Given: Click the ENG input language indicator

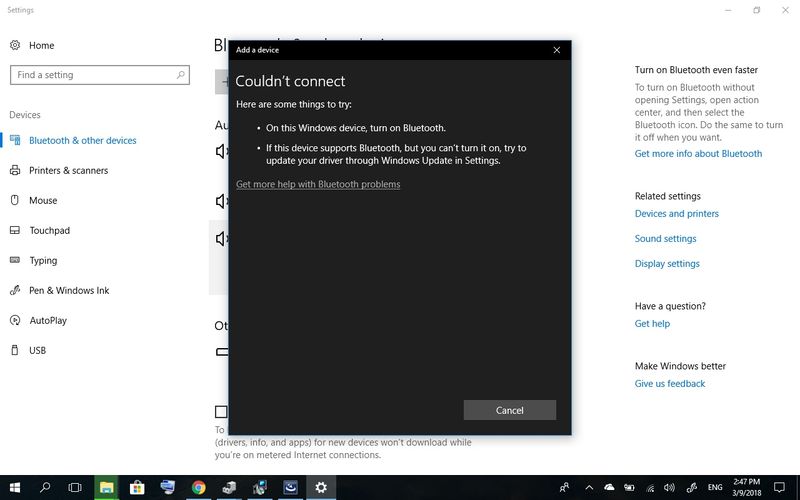Looking at the screenshot, I should coord(715,488).
